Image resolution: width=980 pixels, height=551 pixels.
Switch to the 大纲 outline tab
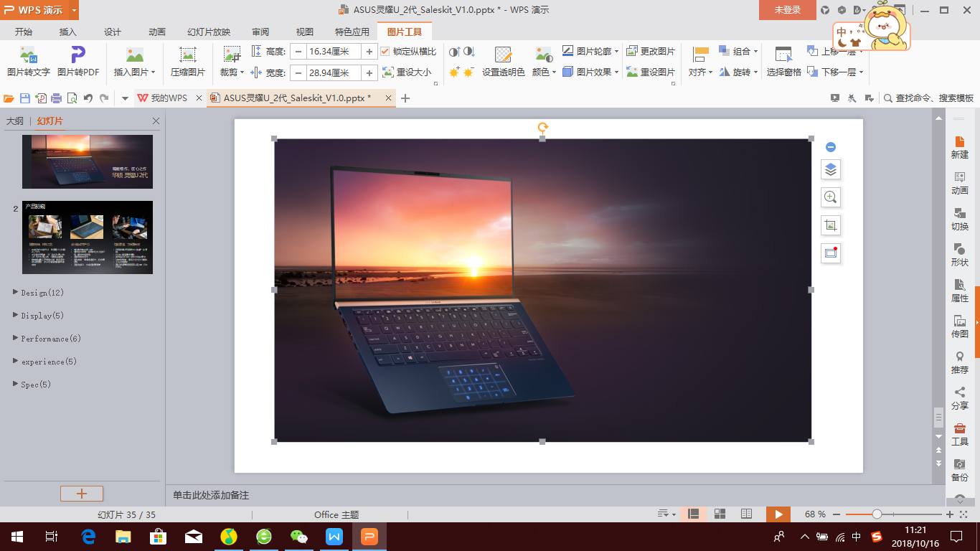coord(14,121)
